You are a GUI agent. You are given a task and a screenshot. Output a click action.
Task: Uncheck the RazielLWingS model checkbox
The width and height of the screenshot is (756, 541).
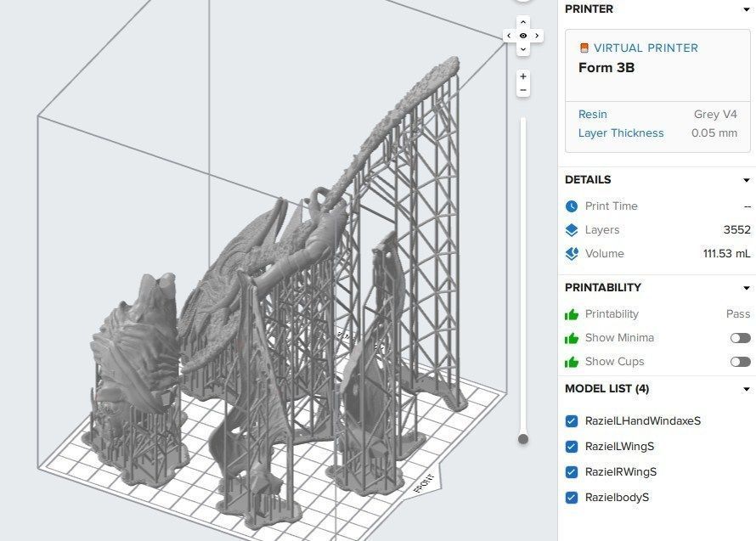tap(572, 447)
